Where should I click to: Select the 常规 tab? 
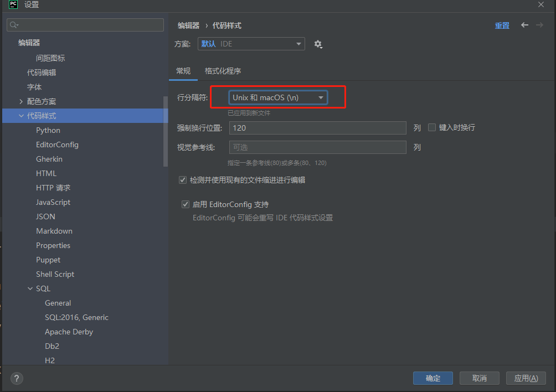[x=183, y=71]
